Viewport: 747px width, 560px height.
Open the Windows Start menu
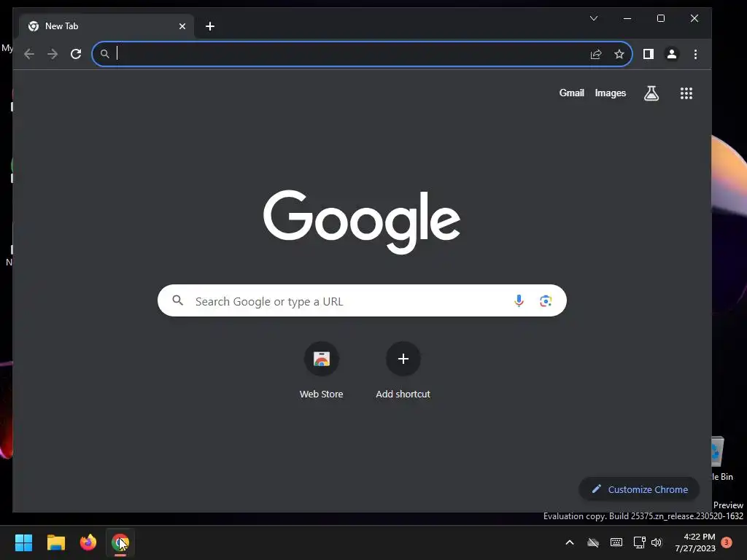(x=24, y=542)
